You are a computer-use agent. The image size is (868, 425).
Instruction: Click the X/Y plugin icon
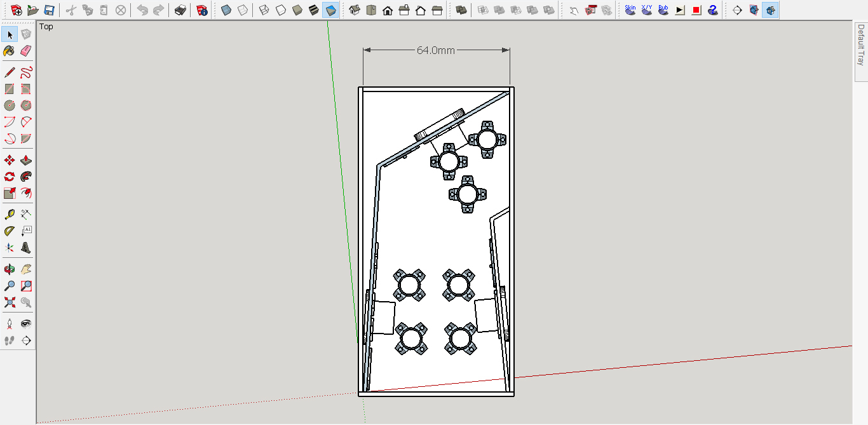(x=647, y=10)
